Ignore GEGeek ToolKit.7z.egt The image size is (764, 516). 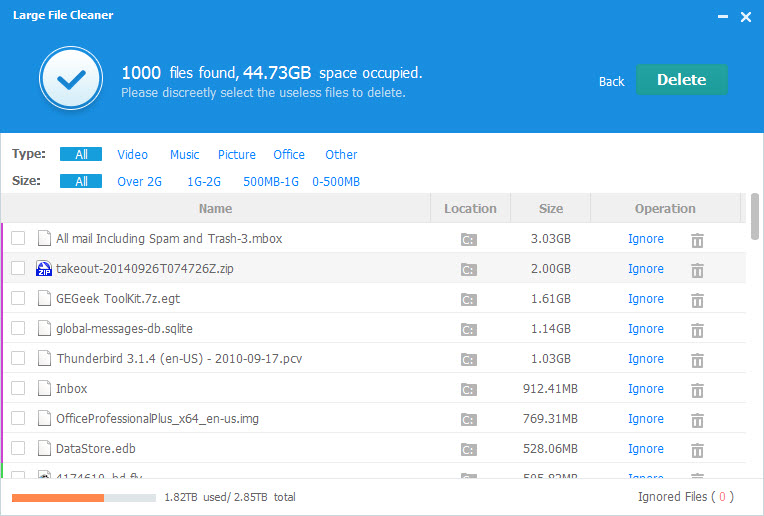pos(646,299)
